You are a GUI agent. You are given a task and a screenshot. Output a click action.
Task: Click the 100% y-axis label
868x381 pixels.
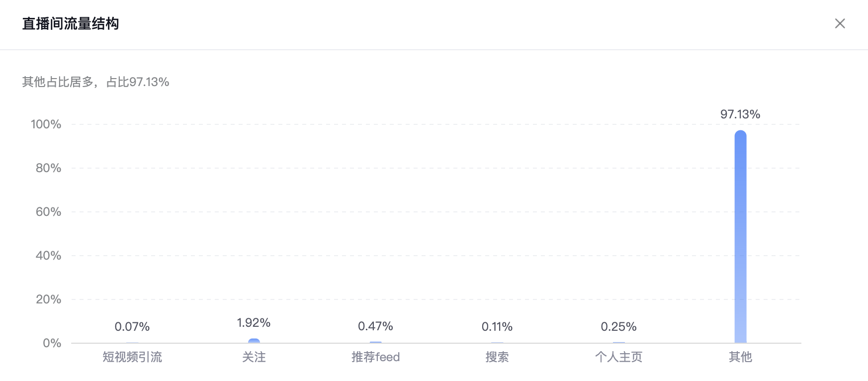coord(46,124)
